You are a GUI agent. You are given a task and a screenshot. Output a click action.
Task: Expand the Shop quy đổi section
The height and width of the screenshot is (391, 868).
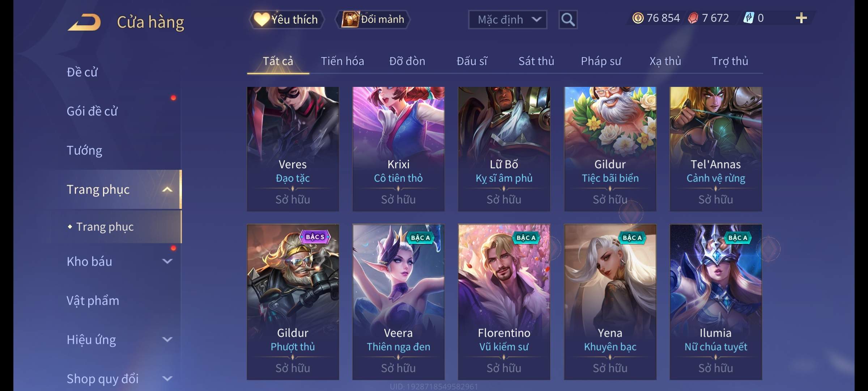[167, 379]
